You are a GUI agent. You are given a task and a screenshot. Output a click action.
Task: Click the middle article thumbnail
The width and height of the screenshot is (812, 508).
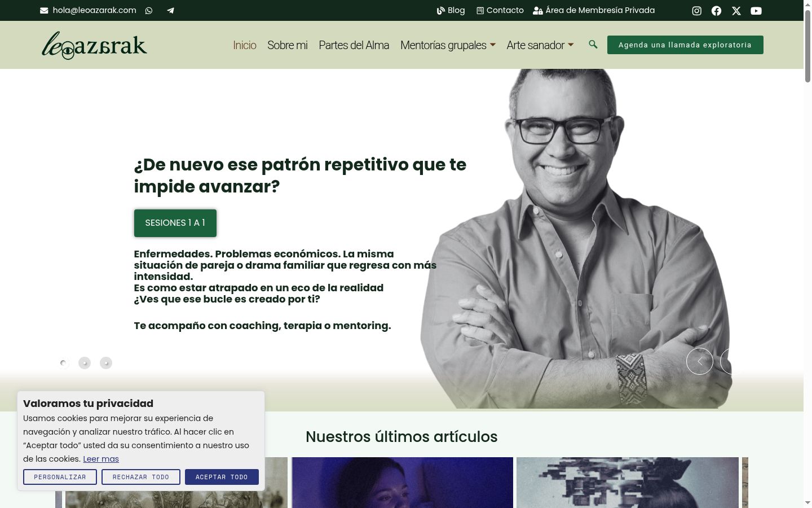click(403, 483)
